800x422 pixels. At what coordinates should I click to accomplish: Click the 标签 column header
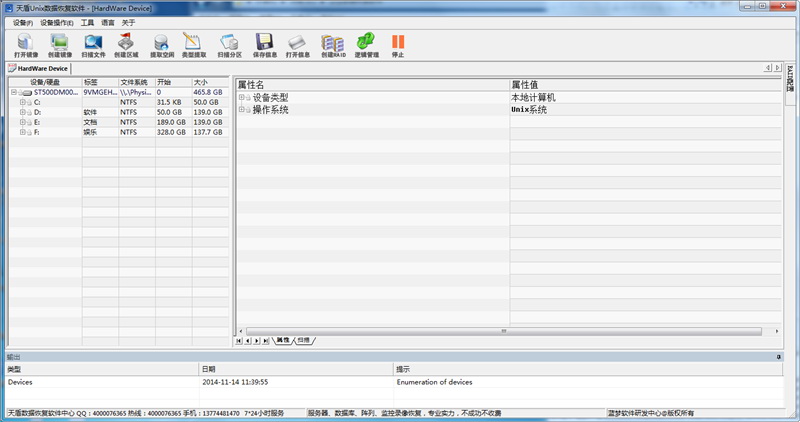[101, 82]
